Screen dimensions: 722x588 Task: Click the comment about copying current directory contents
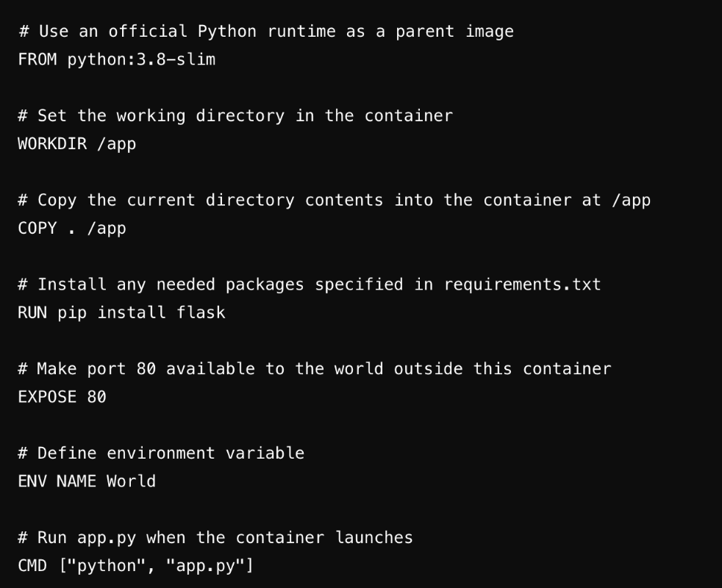click(335, 201)
